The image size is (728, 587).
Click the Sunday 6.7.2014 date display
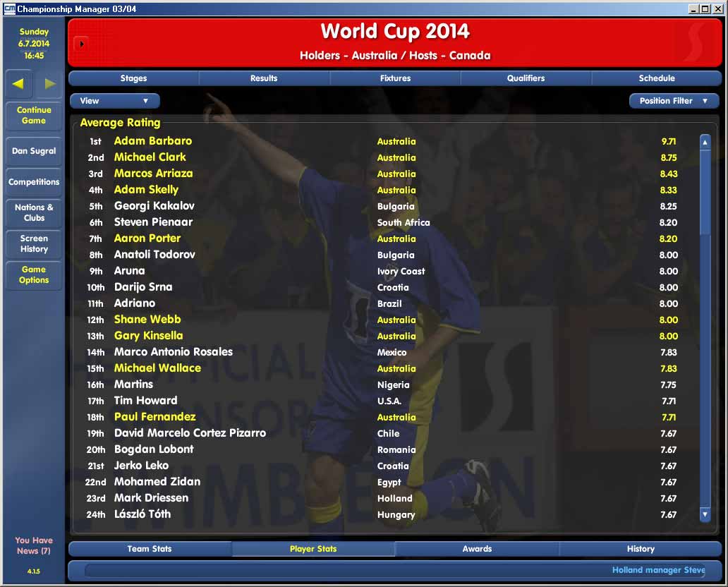[x=34, y=44]
